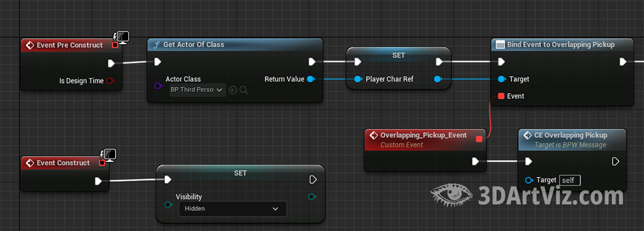Click the self target field
644x231 pixels.
coord(570,180)
